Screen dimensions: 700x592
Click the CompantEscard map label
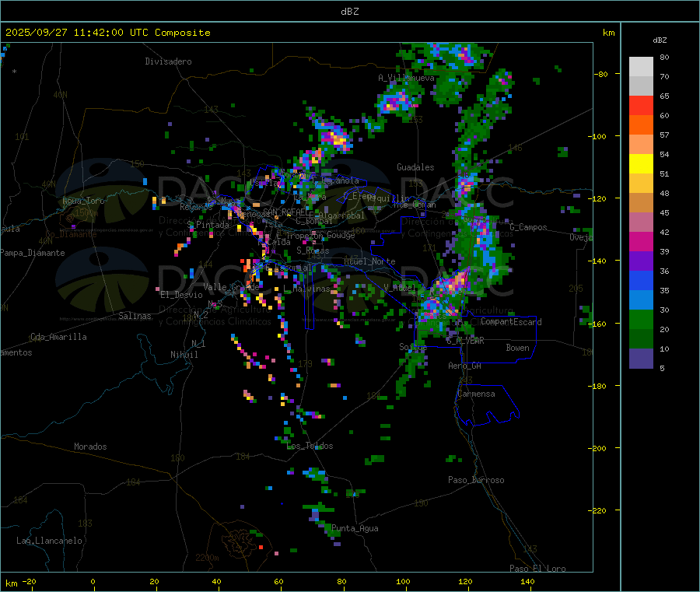click(511, 321)
